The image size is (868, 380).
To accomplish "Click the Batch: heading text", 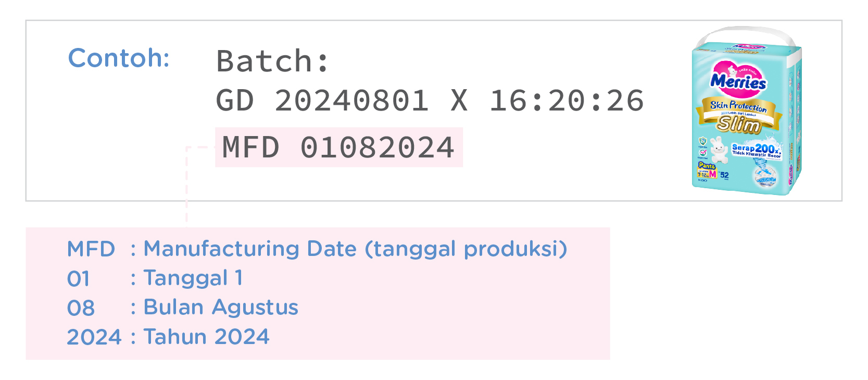I will pyautogui.click(x=272, y=62).
